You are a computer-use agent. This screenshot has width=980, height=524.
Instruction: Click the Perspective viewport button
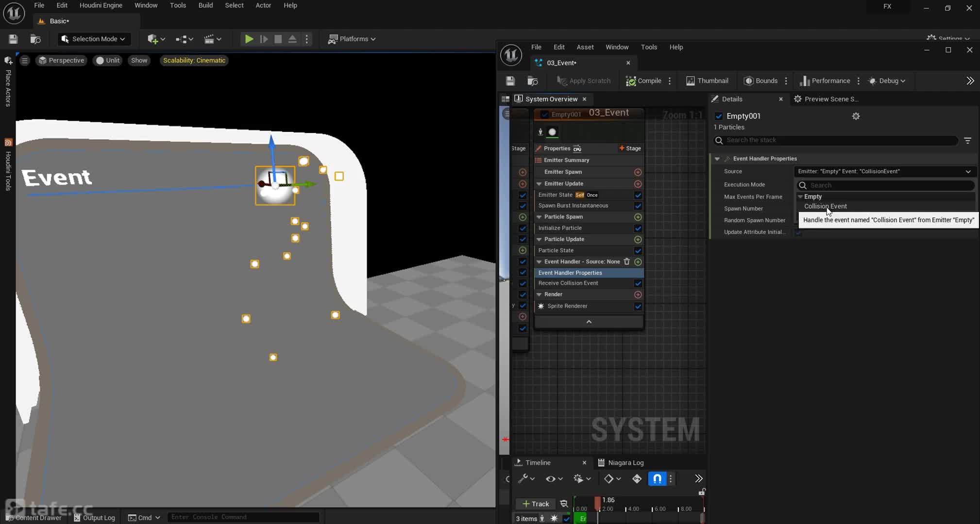click(61, 60)
